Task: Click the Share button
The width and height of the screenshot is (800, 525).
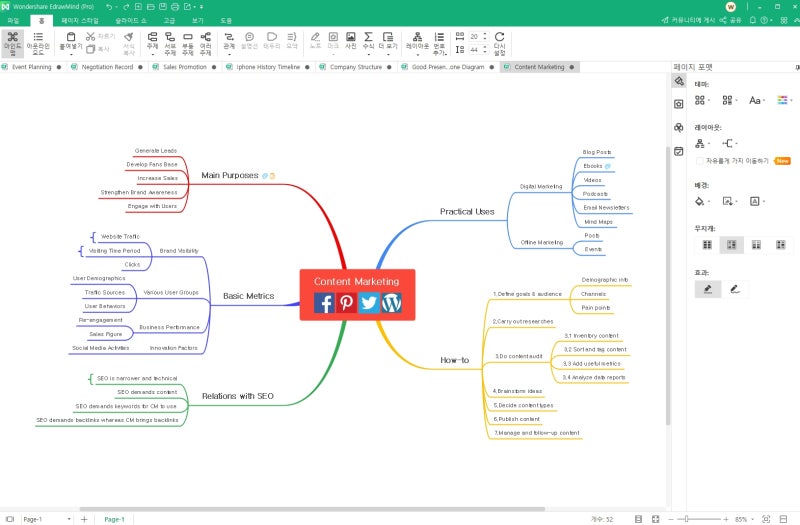Action: coord(730,20)
